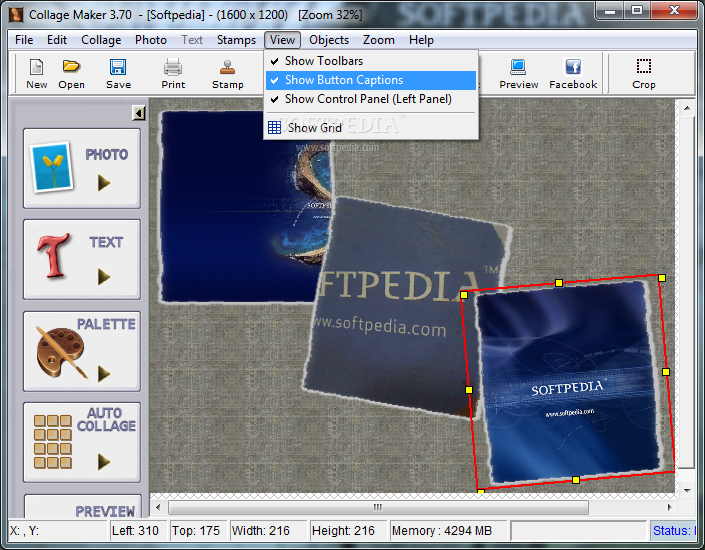Viewport: 705px width, 550px height.
Task: Click the 'Height: 216' status field
Action: point(348,531)
